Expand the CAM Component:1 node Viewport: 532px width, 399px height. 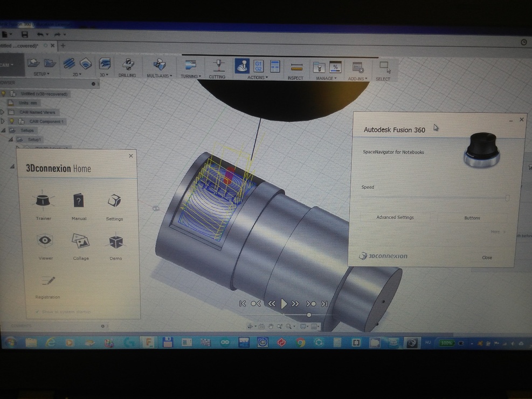pyautogui.click(x=2, y=121)
